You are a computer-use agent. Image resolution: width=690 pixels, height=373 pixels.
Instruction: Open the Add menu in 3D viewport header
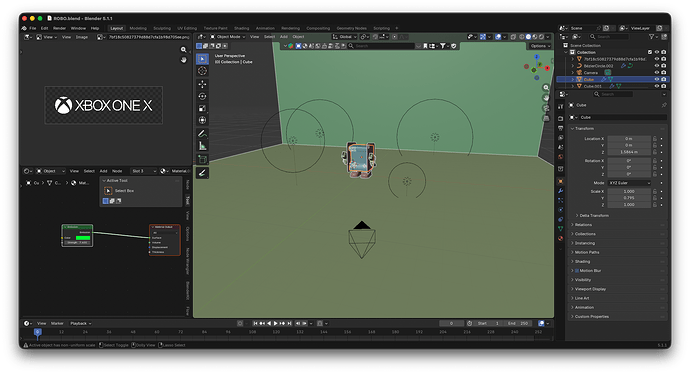[284, 37]
